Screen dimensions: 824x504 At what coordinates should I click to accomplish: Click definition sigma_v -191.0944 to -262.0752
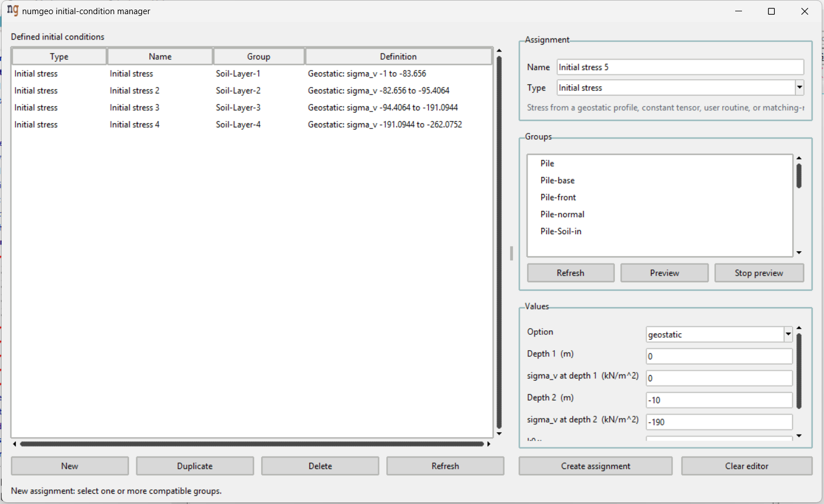click(385, 124)
